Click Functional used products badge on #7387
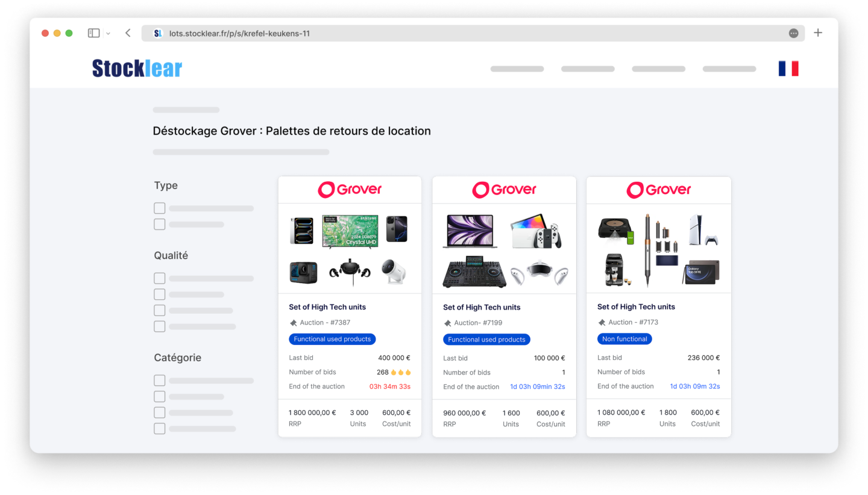 332,339
